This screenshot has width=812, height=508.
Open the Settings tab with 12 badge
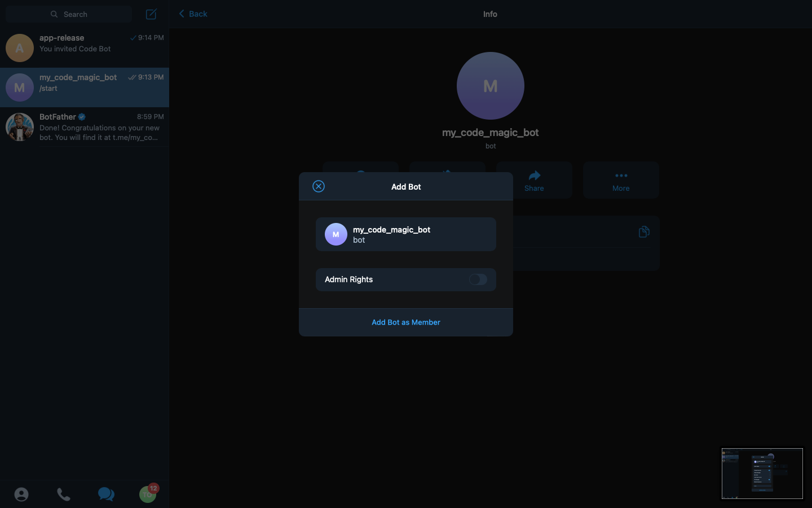click(x=148, y=493)
